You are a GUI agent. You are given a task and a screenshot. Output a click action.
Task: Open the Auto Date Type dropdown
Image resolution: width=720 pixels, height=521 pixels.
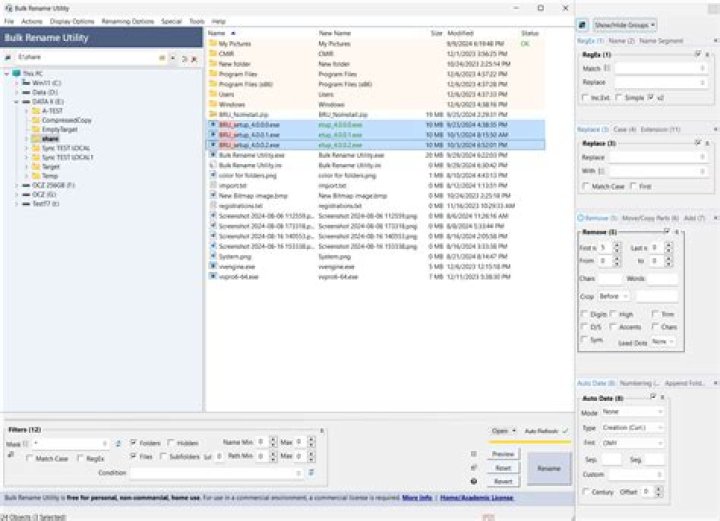click(x=632, y=427)
